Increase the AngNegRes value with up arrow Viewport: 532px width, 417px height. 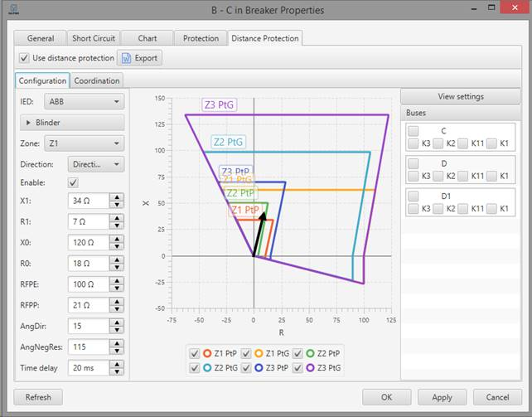coord(117,343)
